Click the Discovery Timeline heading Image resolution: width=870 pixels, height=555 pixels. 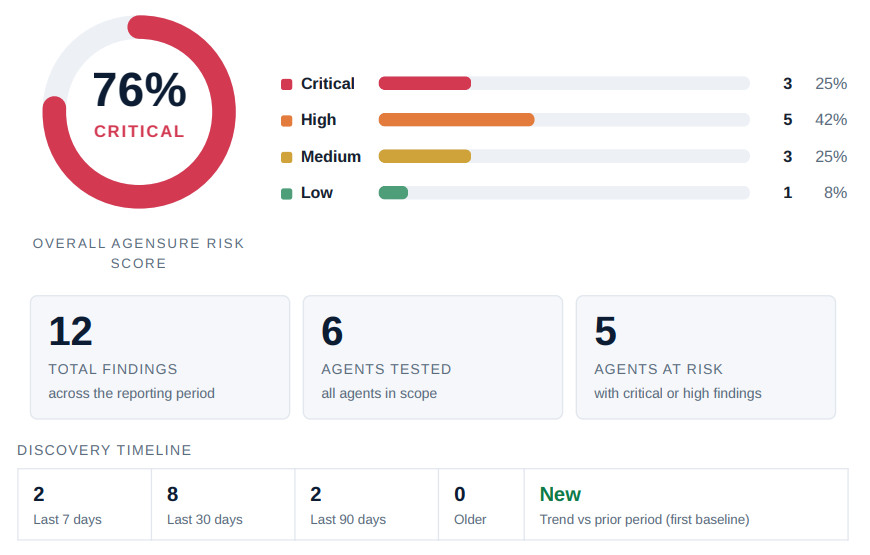pyautogui.click(x=104, y=450)
